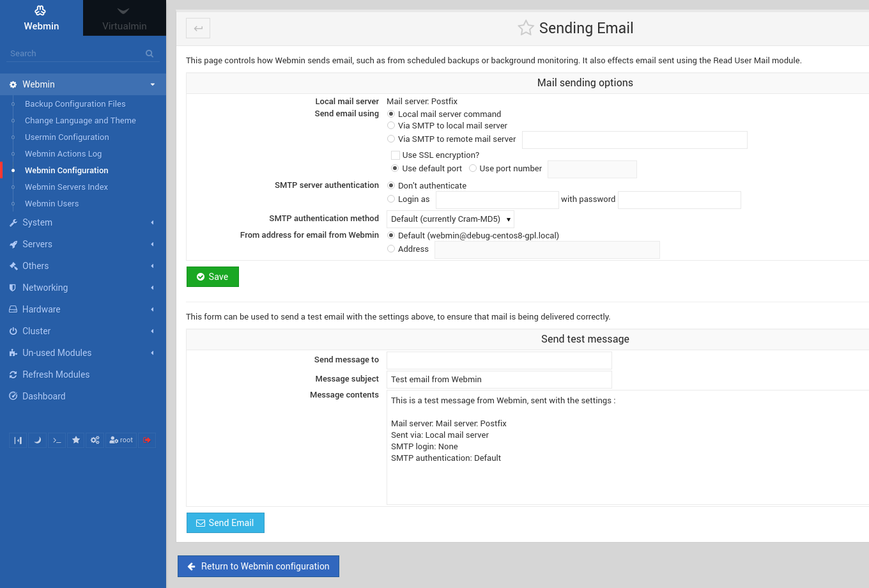This screenshot has height=588, width=869.
Task: Collapse the sidebar with the collapse icon
Action: click(18, 440)
